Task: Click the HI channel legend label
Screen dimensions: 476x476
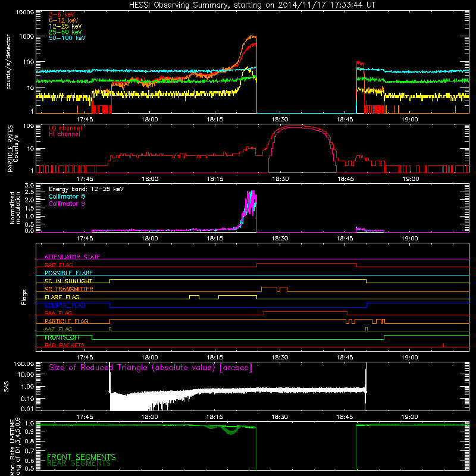Action: 64,134
